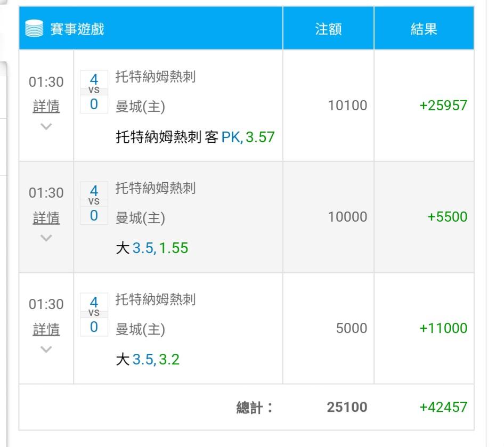Expand third bet row with chevron arrow

46,350
